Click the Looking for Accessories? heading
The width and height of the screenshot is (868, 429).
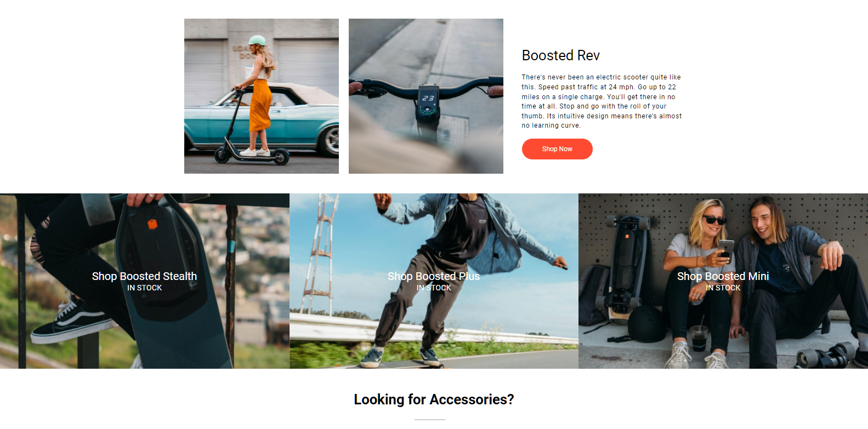(x=434, y=399)
